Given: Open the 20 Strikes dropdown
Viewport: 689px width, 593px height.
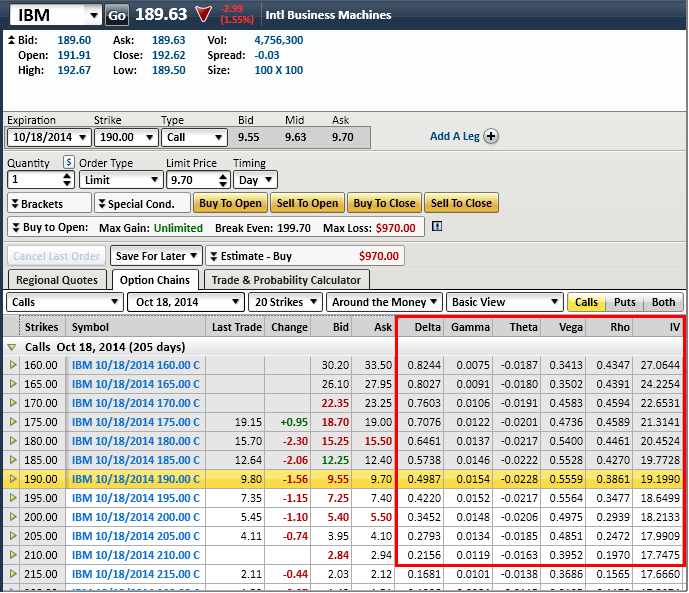Looking at the screenshot, I should click(285, 302).
